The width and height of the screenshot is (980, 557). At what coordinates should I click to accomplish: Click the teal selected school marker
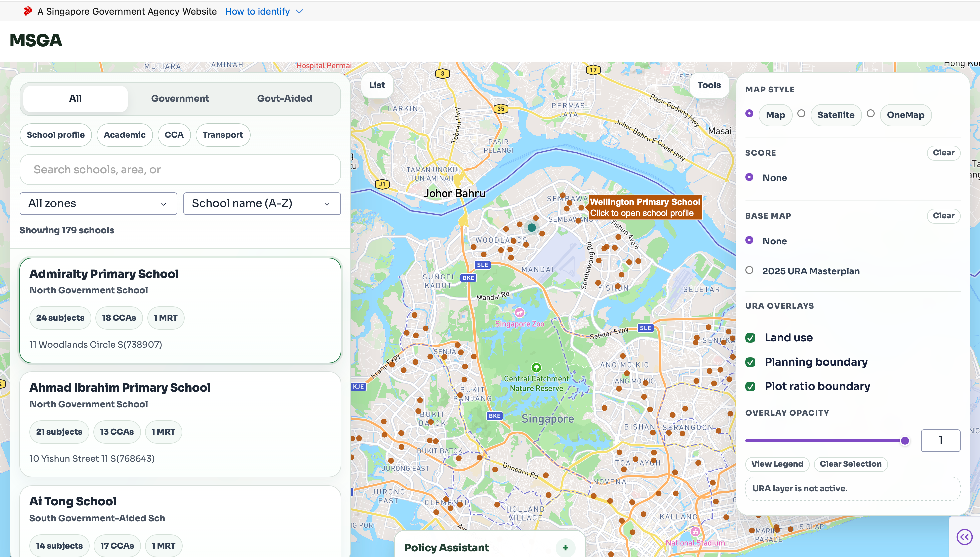coord(532,227)
